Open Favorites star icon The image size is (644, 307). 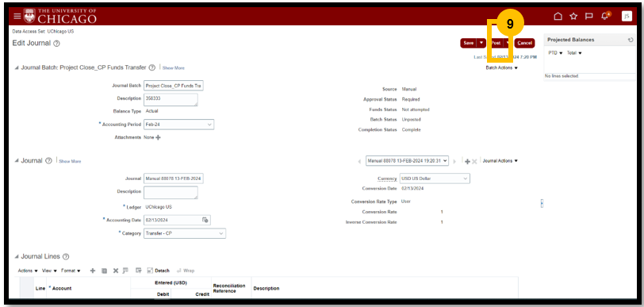point(573,16)
